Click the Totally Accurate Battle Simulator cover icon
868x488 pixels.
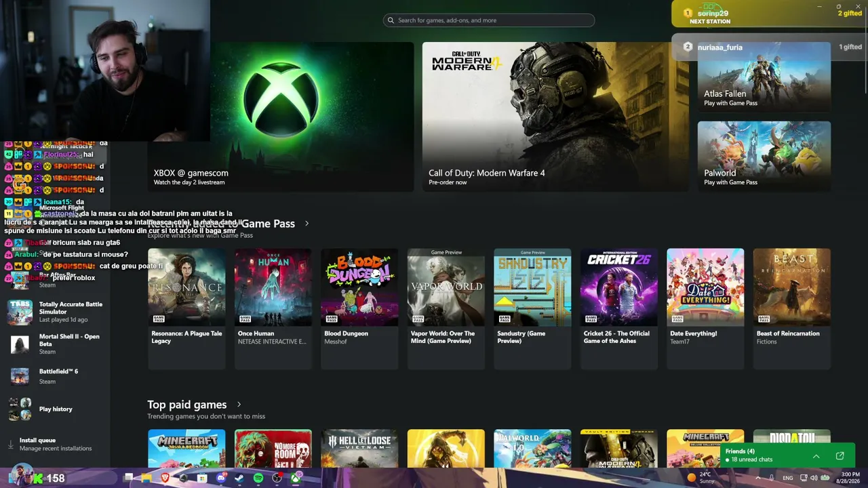(x=20, y=312)
